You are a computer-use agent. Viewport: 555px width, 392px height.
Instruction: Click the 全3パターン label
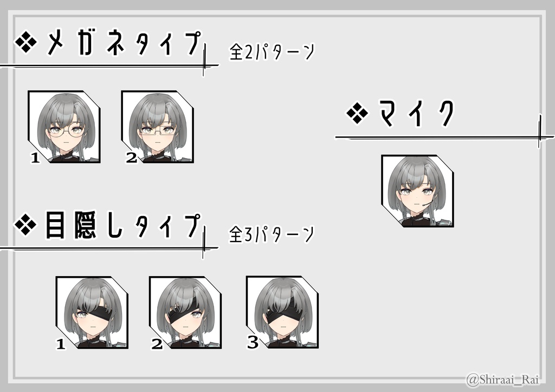pyautogui.click(x=272, y=234)
